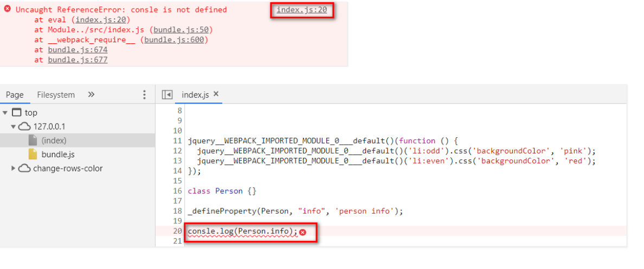This screenshot has width=644, height=269.
Task: Expand the change-rows-color tree node
Action: tap(14, 169)
